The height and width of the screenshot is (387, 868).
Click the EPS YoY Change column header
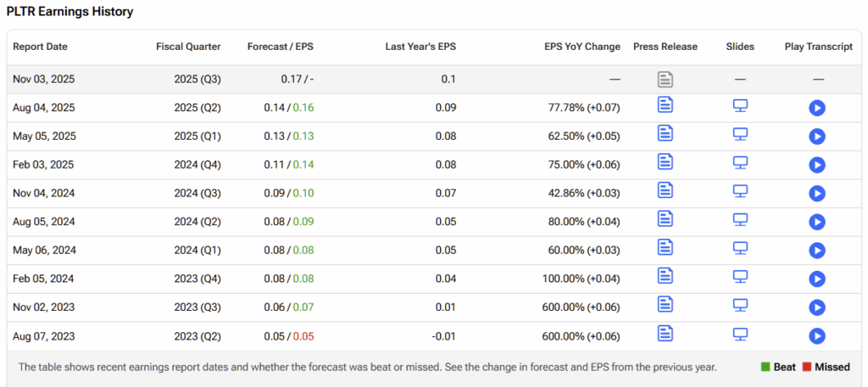pyautogui.click(x=583, y=47)
